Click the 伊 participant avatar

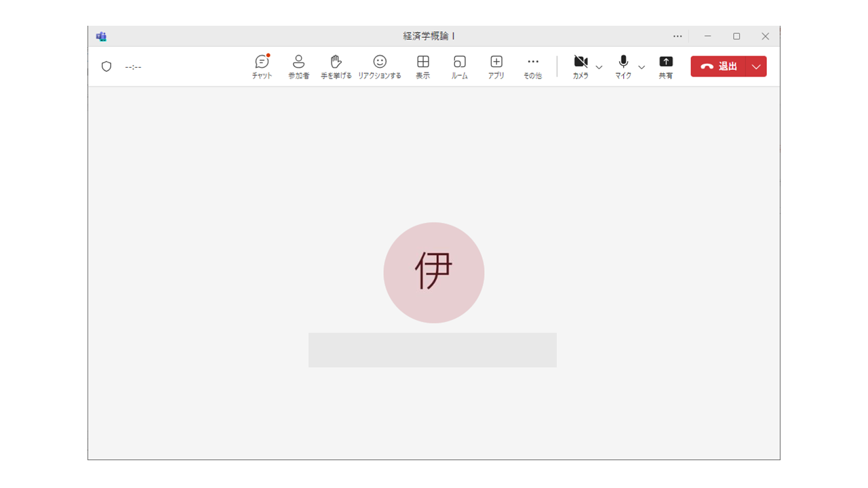click(434, 272)
